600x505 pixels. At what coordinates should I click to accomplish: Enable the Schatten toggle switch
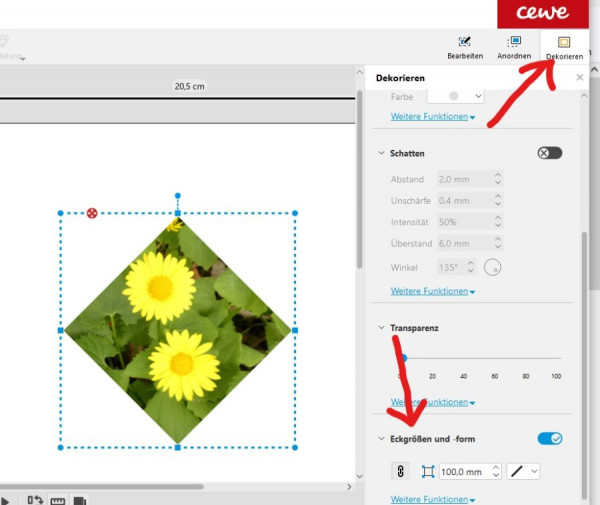click(549, 153)
